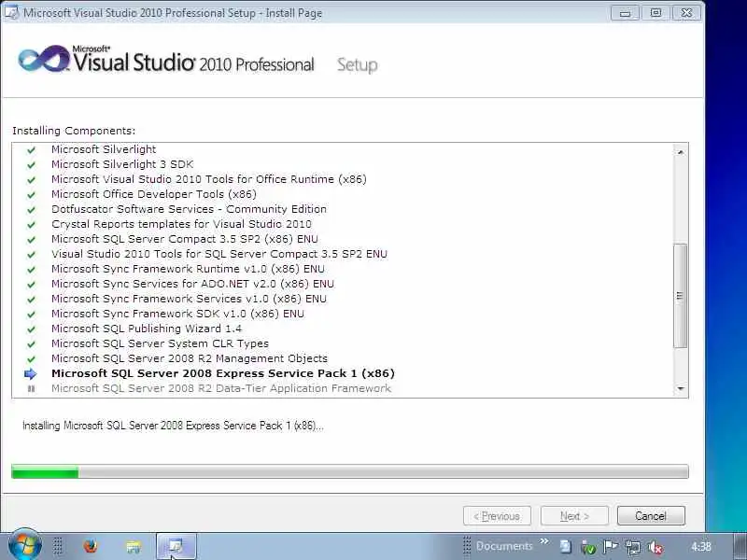This screenshot has width=747, height=560.
Task: Click the installation progress bar
Action: 349,471
